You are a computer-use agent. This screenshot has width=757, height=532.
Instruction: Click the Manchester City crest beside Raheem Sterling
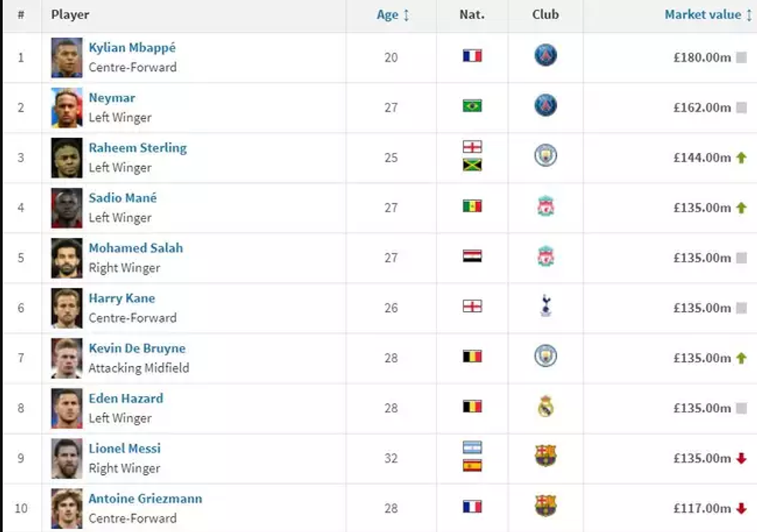click(x=545, y=156)
